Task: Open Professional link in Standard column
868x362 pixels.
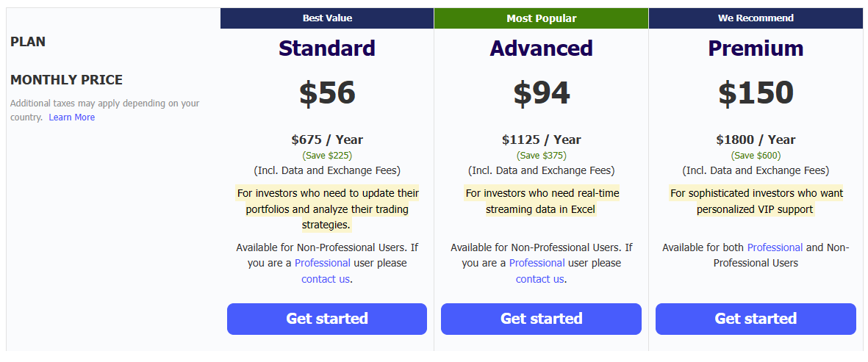Action: (323, 263)
